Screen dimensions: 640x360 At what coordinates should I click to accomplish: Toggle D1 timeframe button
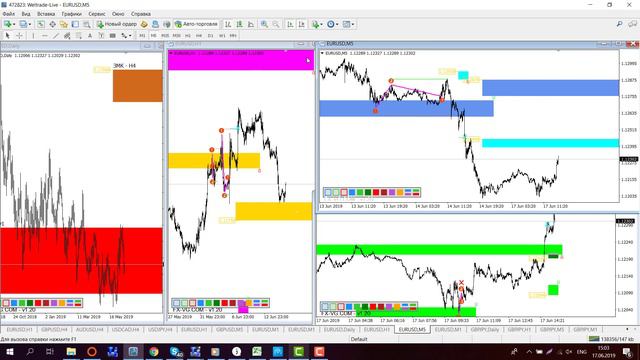click(211, 36)
